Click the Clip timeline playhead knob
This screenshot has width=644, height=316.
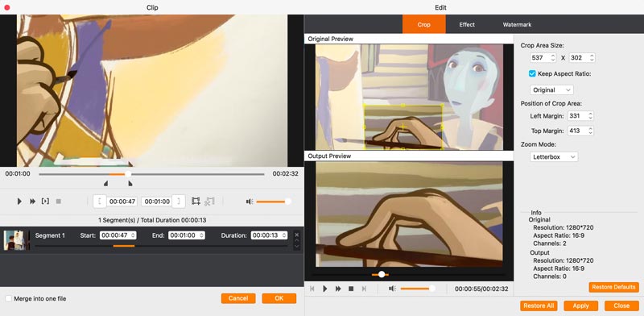coord(128,174)
